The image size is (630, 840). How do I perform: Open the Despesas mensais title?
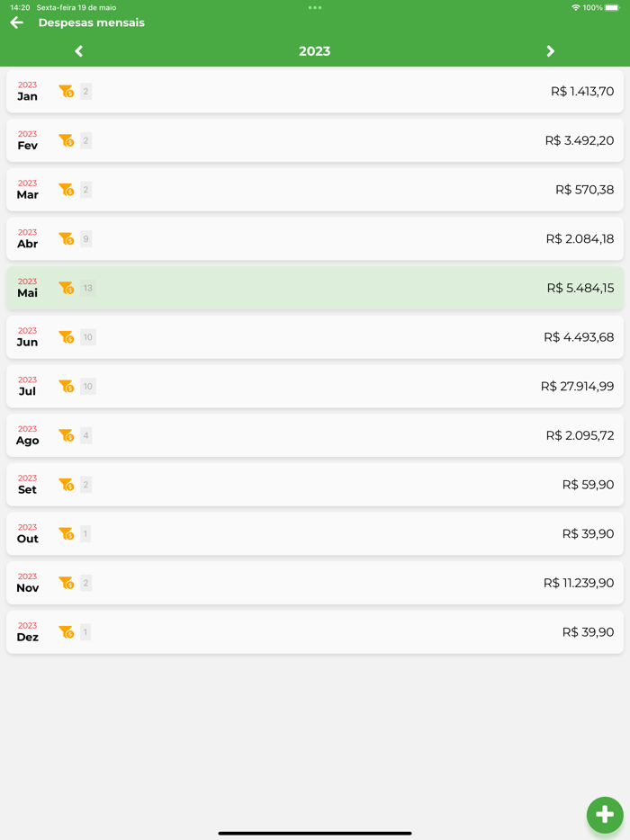[94, 22]
